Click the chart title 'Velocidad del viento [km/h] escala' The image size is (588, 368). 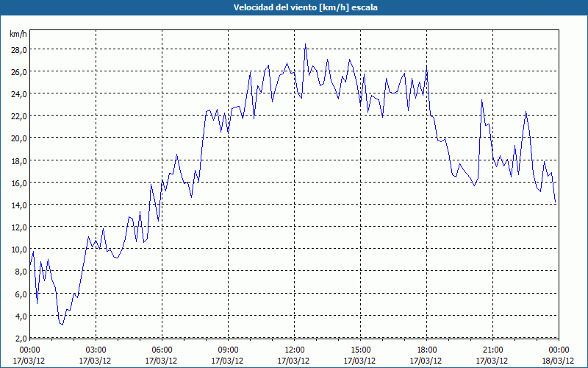point(305,7)
